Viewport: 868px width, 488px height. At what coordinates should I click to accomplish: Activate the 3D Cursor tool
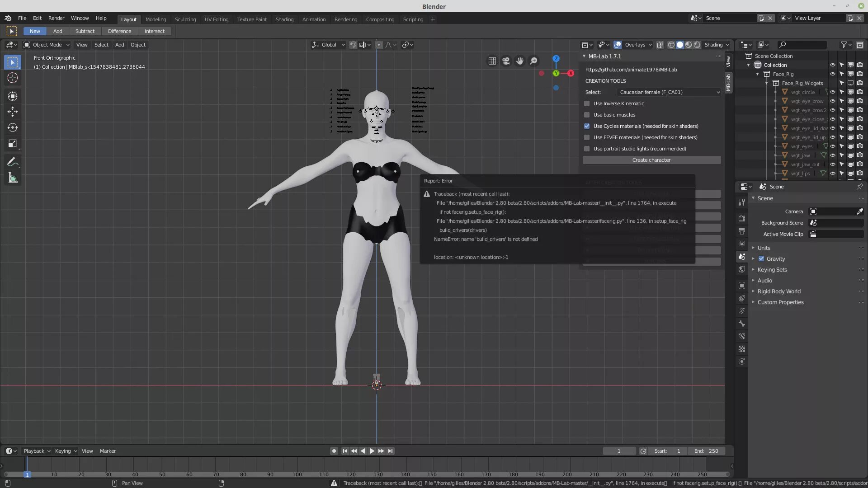(13, 78)
